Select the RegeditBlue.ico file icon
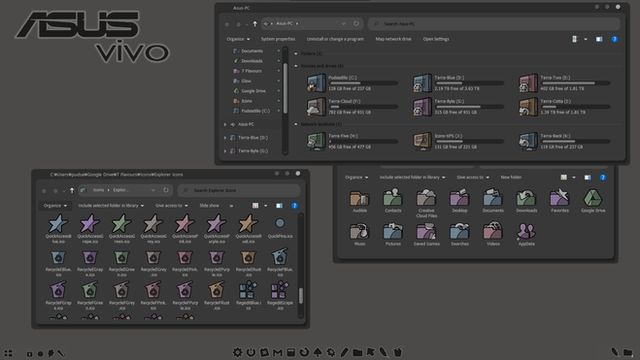Image resolution: width=640 pixels, height=360 pixels. (x=248, y=290)
